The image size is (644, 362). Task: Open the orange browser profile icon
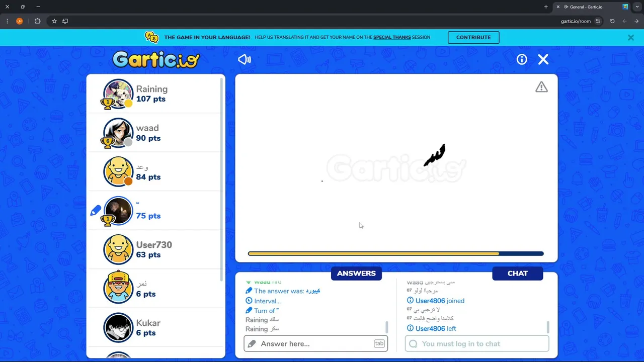20,21
